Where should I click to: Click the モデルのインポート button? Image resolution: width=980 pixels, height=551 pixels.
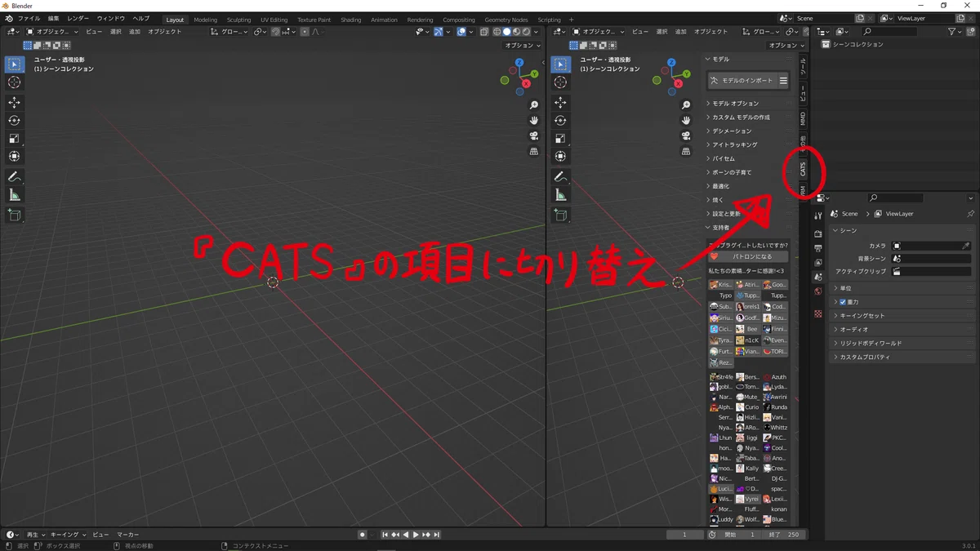742,81
